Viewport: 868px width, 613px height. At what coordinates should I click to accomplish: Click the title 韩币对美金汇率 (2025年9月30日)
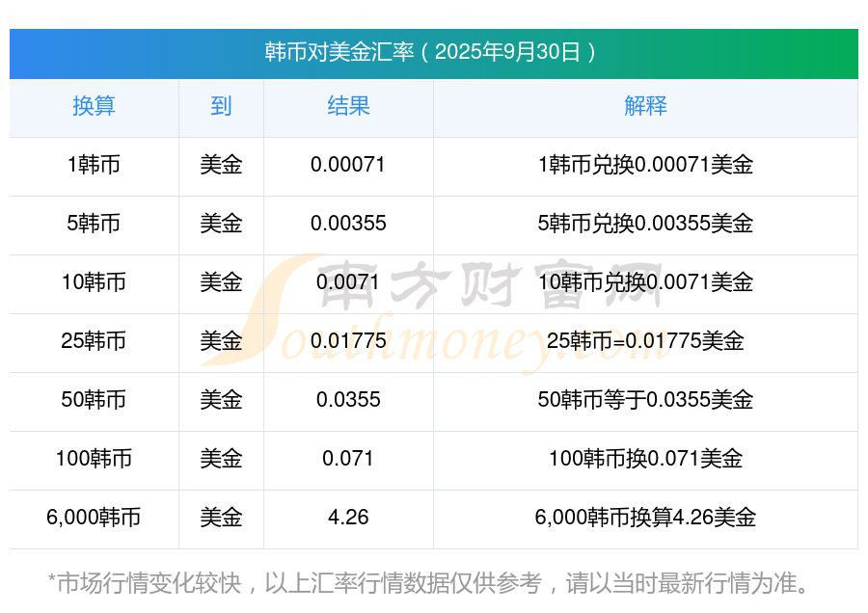click(433, 53)
